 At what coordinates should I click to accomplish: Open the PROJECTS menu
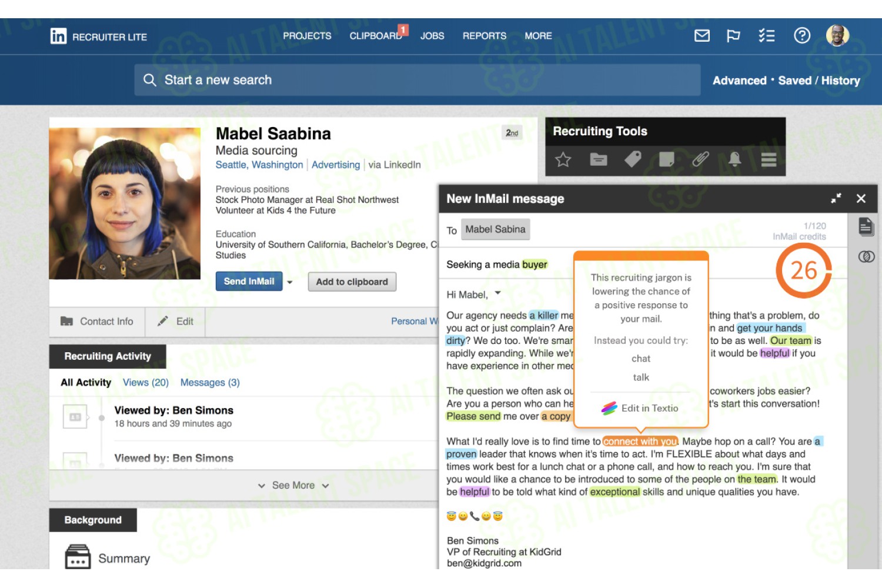[307, 36]
